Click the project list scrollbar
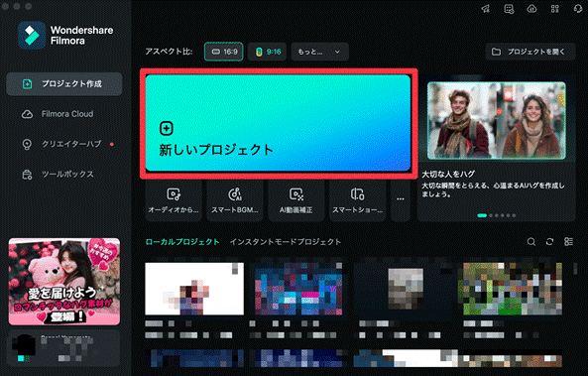This screenshot has height=376, width=588. (575, 269)
